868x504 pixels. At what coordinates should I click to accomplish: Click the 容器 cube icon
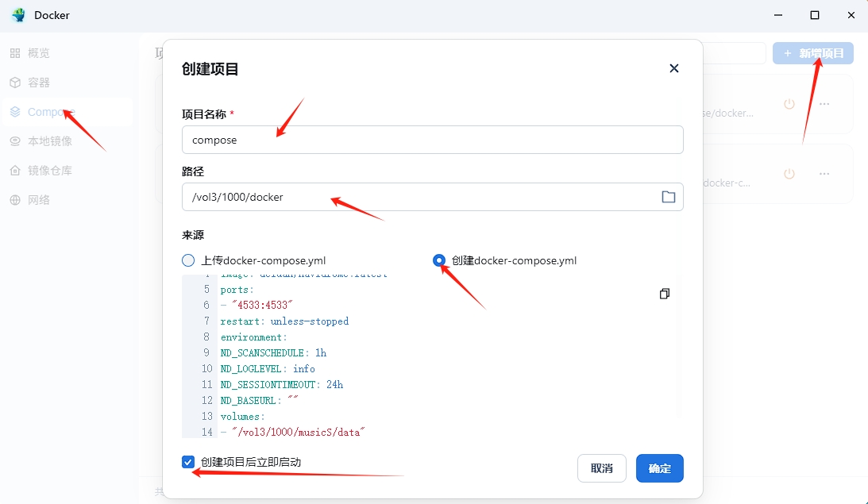pos(15,83)
